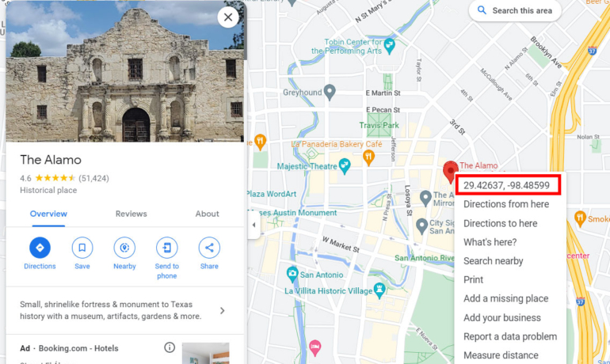The height and width of the screenshot is (364, 610).
Task: Choose Directions to here
Action: coord(501,223)
